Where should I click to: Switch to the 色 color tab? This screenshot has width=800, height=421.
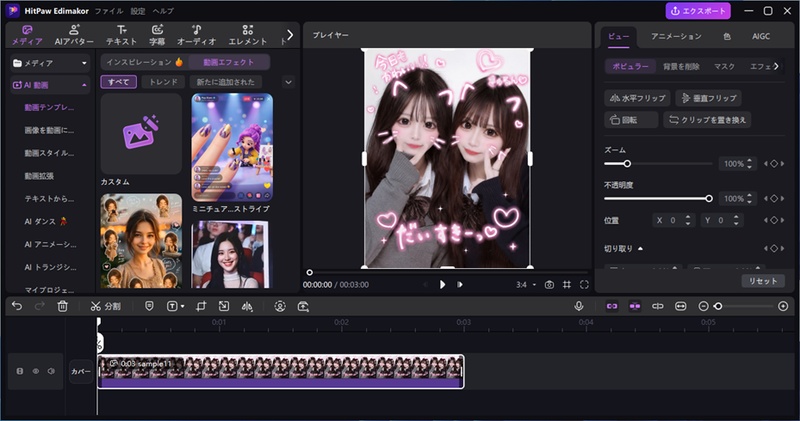coord(727,36)
